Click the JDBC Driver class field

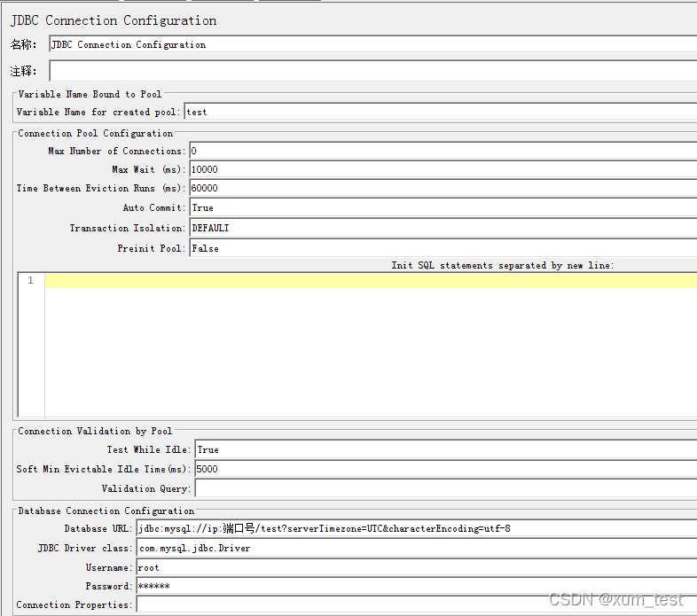[x=417, y=548]
